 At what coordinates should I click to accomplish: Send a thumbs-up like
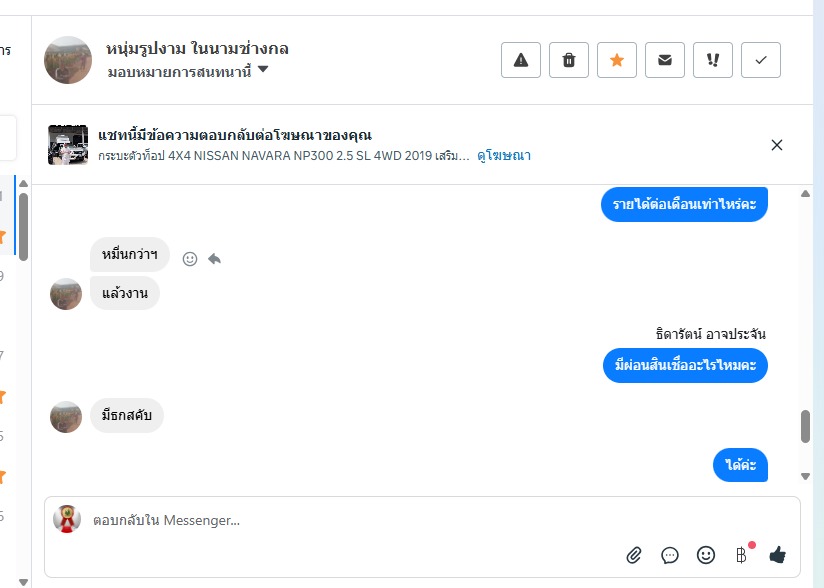[x=778, y=555]
